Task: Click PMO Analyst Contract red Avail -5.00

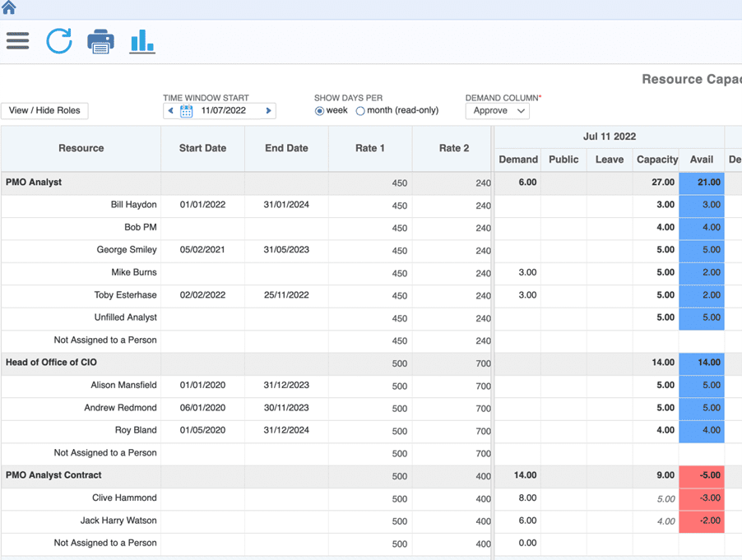Action: 702,476
